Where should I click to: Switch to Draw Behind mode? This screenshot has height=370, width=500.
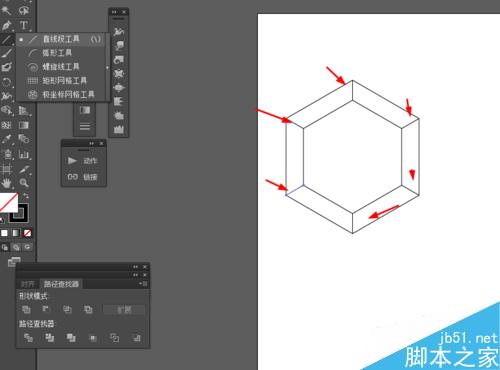pyautogui.click(x=16, y=247)
